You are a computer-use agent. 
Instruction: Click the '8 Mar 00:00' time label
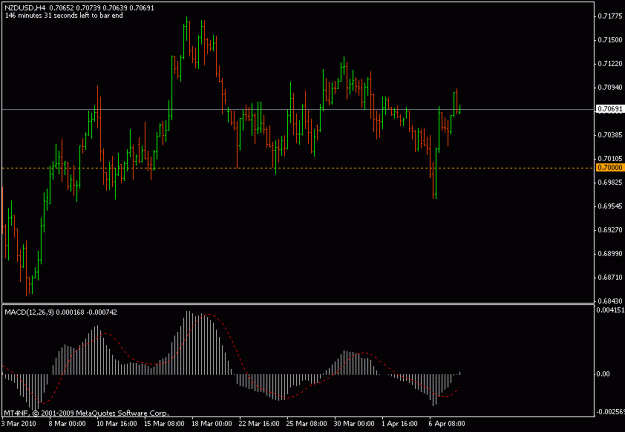tap(67, 424)
